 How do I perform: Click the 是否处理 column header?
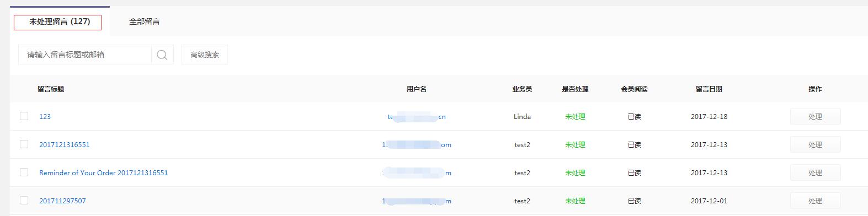point(575,89)
